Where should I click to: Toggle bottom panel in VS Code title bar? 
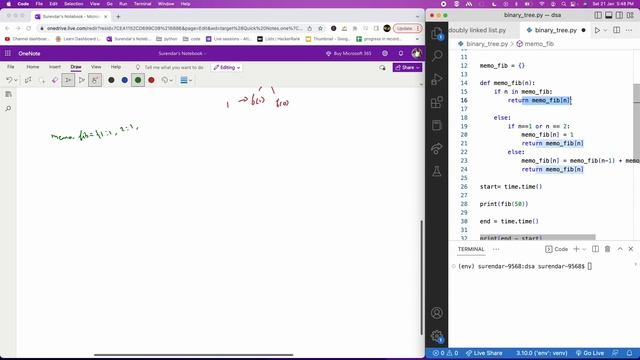609,15
